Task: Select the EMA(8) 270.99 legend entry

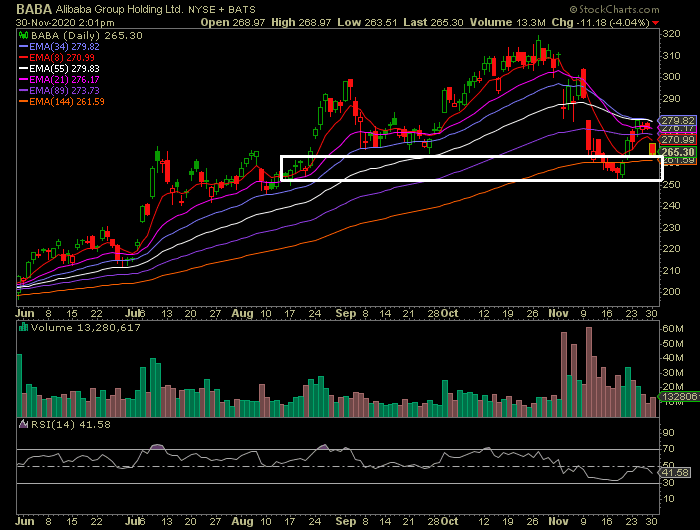Action: click(57, 58)
